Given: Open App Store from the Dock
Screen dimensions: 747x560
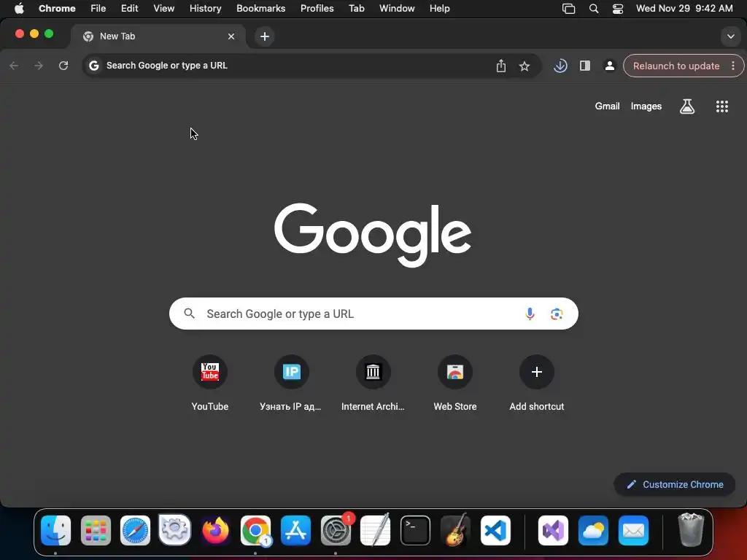Looking at the screenshot, I should [295, 531].
